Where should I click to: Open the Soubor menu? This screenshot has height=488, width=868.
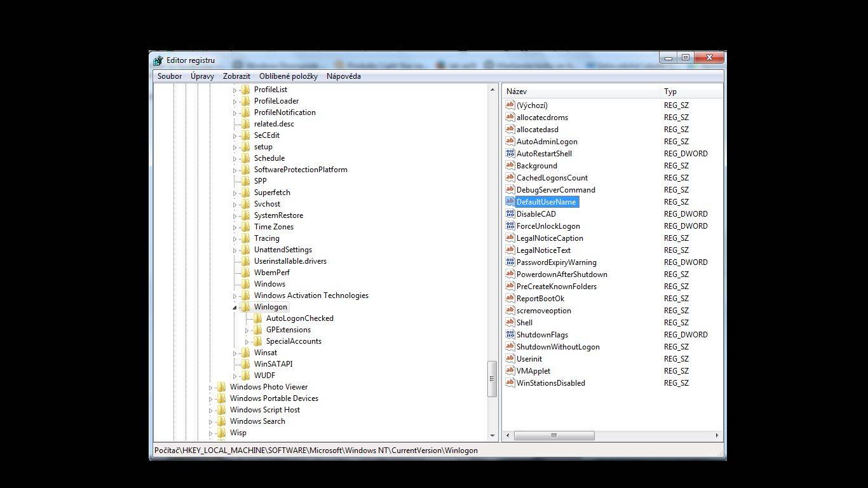[170, 76]
